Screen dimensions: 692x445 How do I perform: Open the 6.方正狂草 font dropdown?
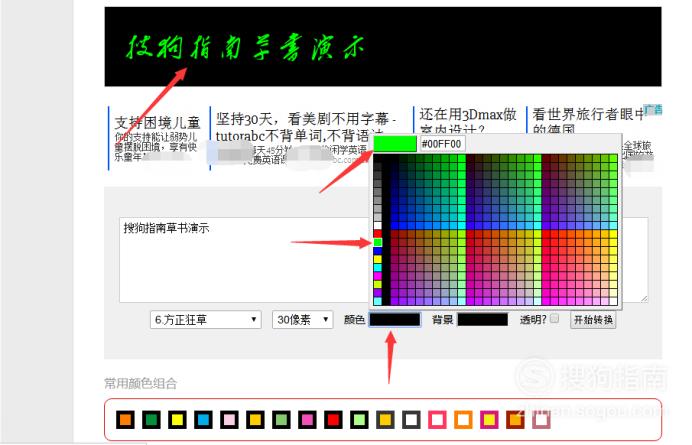pyautogui.click(x=206, y=320)
